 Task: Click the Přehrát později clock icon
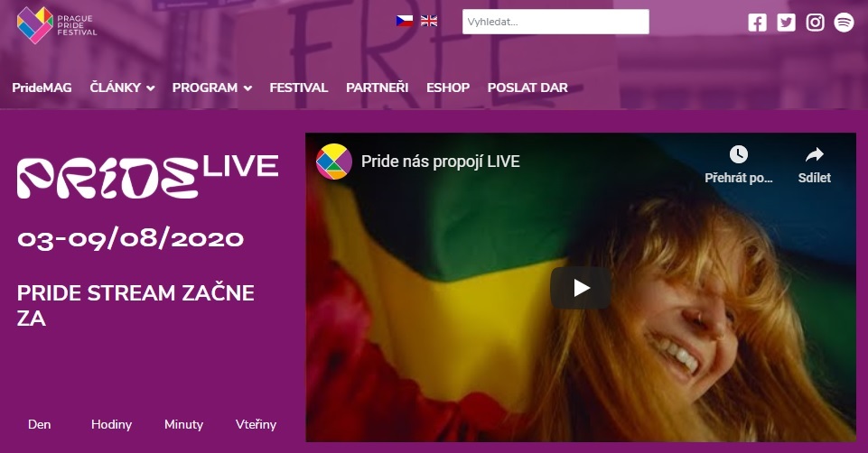pos(739,154)
